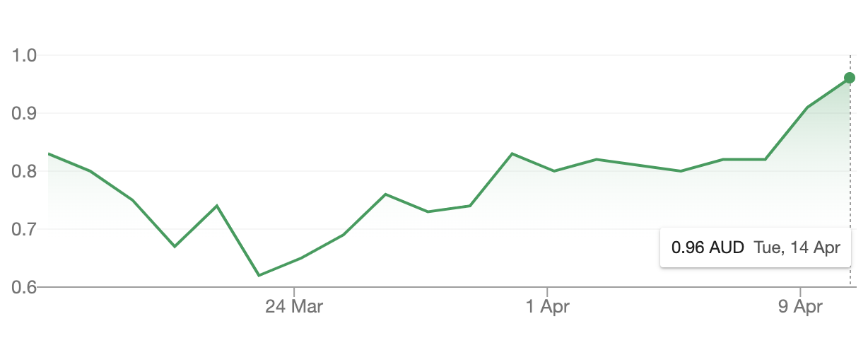Click the 0.8 y-axis label
This screenshot has height=338, width=868.
pos(25,171)
